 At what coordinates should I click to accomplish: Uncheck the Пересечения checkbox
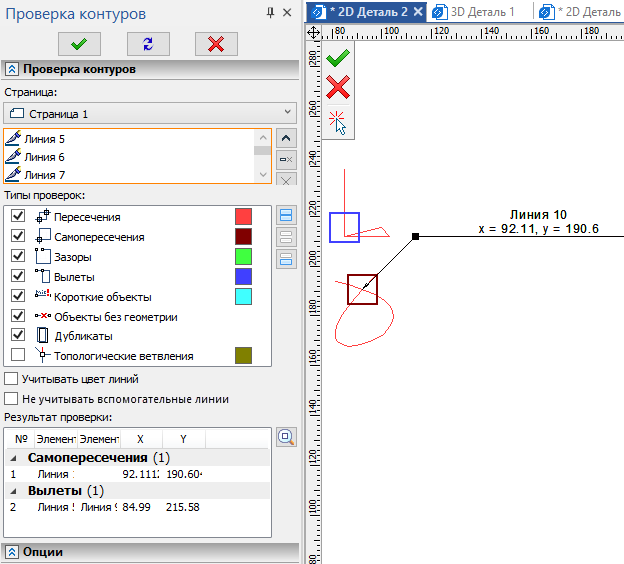point(17,216)
